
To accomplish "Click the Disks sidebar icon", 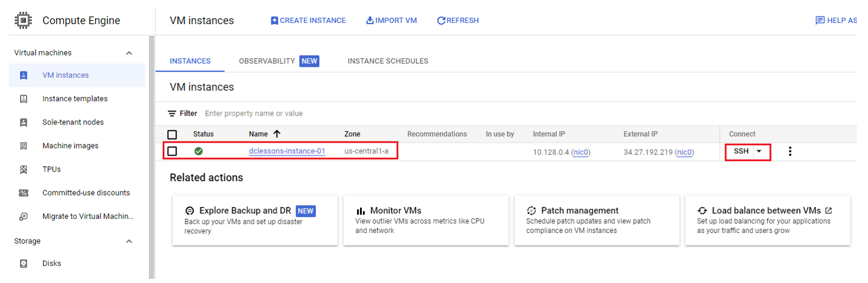I will 24,264.
